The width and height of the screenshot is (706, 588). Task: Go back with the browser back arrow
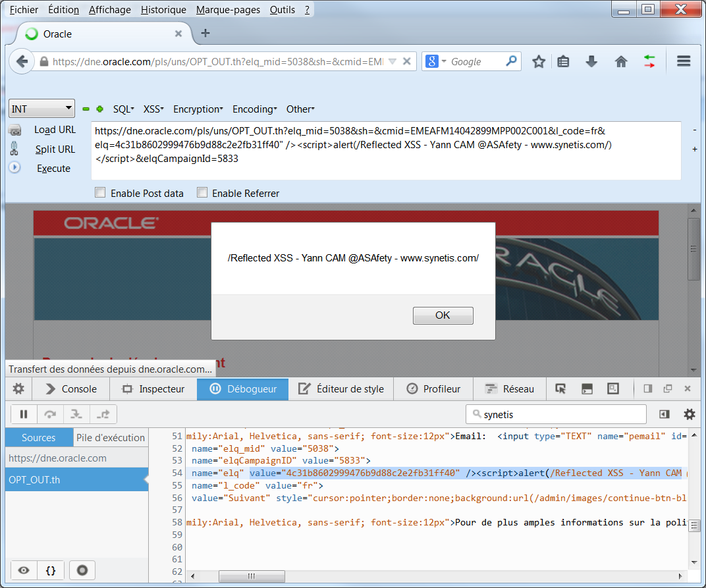point(22,61)
